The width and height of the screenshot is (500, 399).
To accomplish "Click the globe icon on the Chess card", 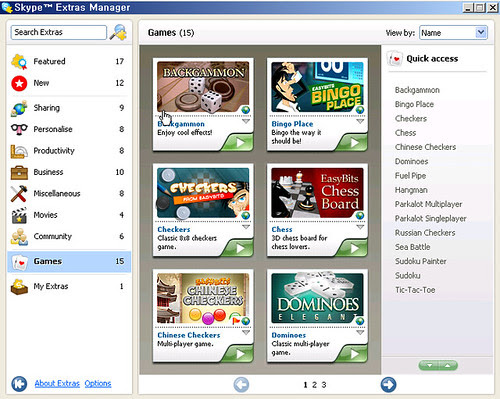I will 360,215.
